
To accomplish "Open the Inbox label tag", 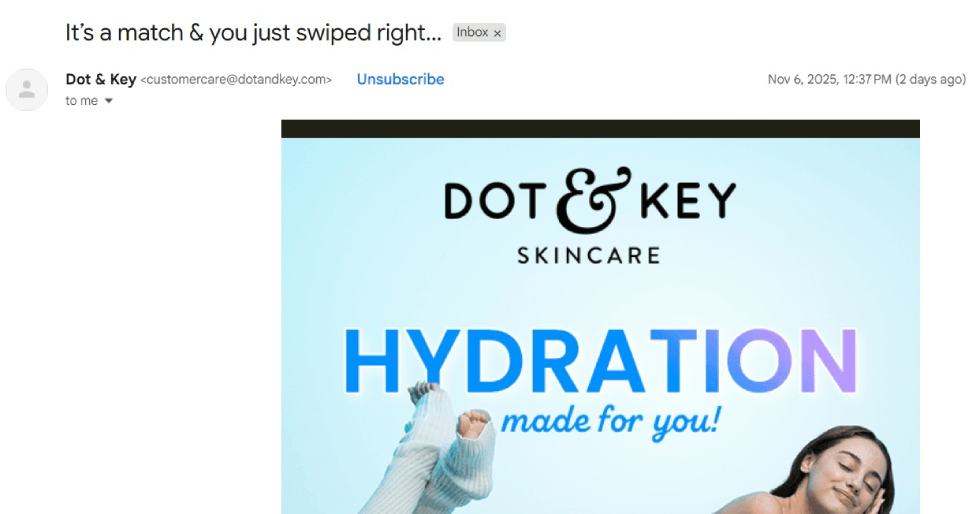I will [x=472, y=33].
